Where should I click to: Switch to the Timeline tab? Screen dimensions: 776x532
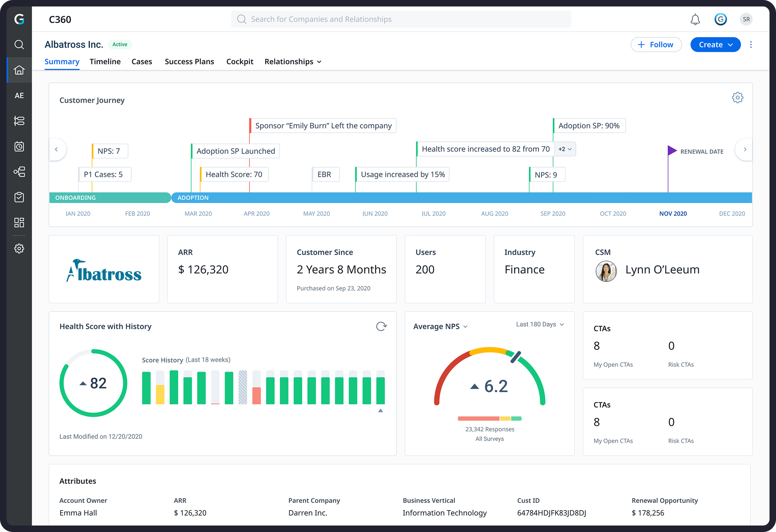point(105,62)
